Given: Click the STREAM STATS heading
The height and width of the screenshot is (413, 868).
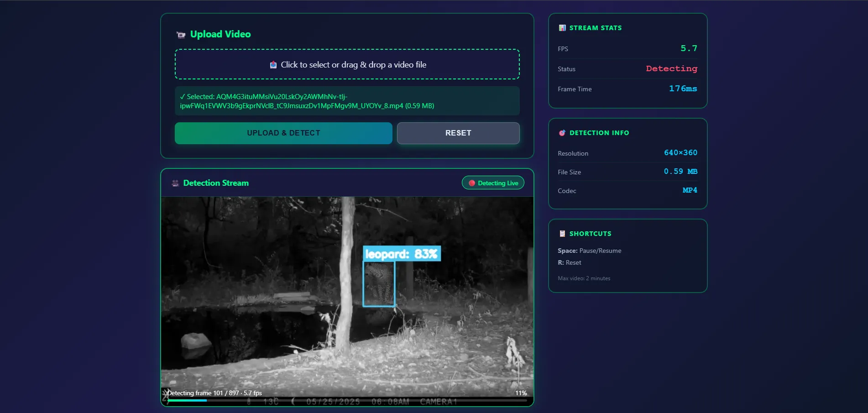Looking at the screenshot, I should click(596, 28).
